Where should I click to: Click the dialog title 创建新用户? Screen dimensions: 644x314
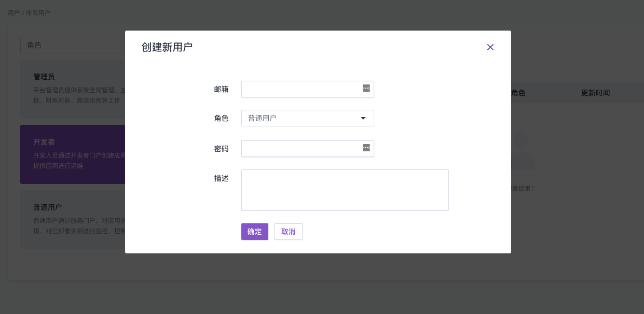[167, 47]
